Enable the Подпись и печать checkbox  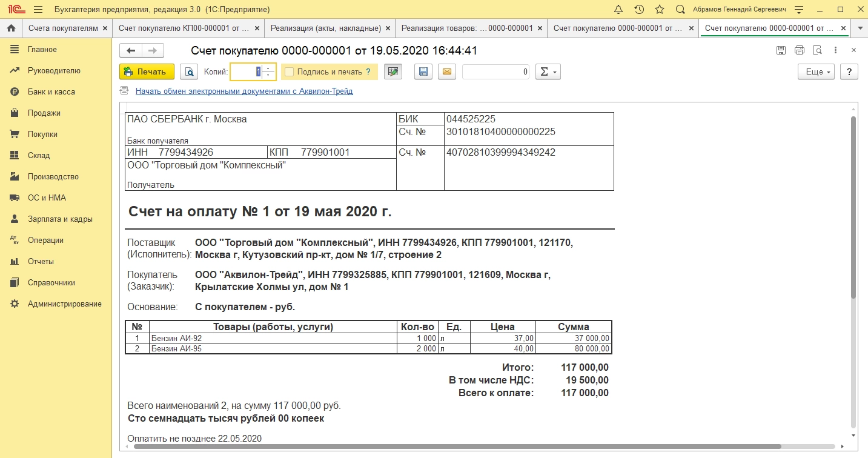coord(289,71)
